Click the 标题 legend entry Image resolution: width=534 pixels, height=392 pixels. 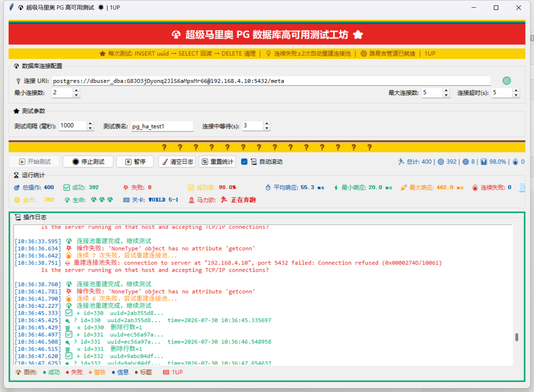[143, 372]
